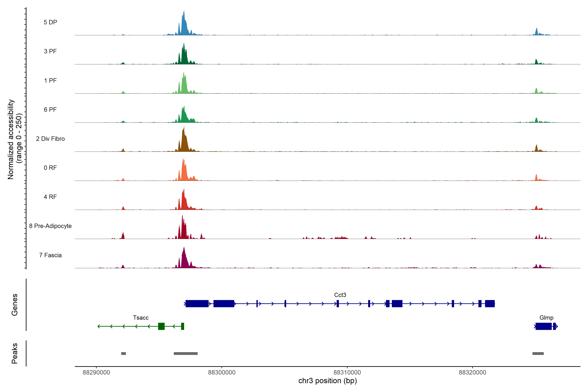The image size is (588, 392).
Task: Click the 5 DP track label
Action: [50, 22]
